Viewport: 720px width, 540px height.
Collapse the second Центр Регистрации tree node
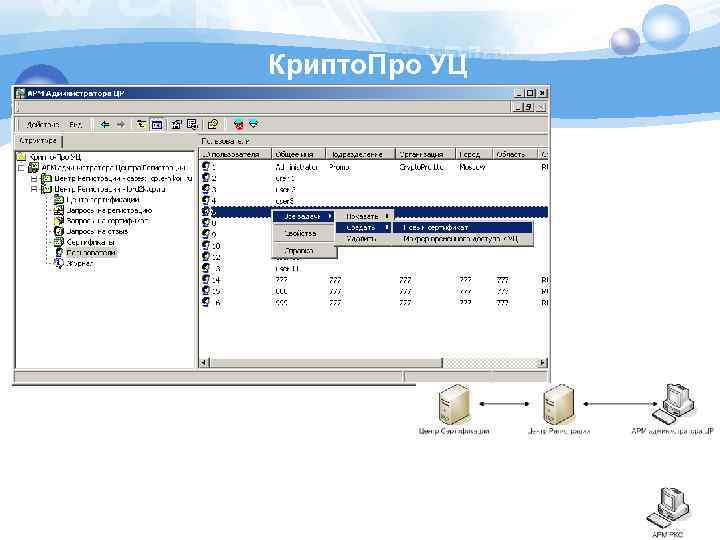click(34, 189)
